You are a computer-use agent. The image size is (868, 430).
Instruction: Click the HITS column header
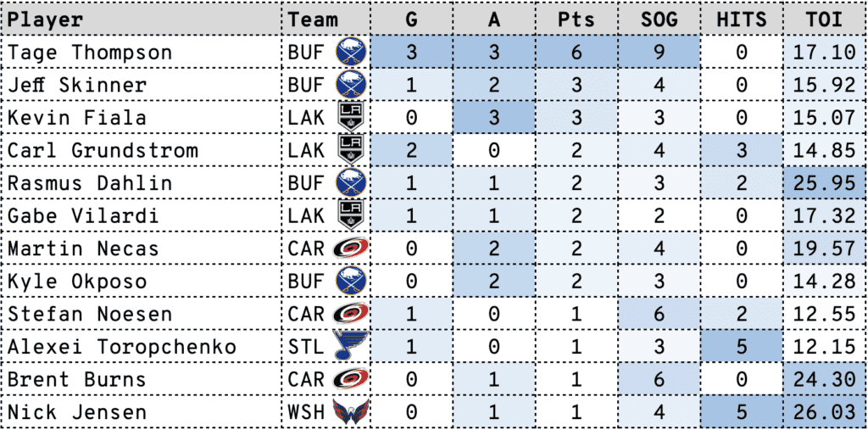742,20
